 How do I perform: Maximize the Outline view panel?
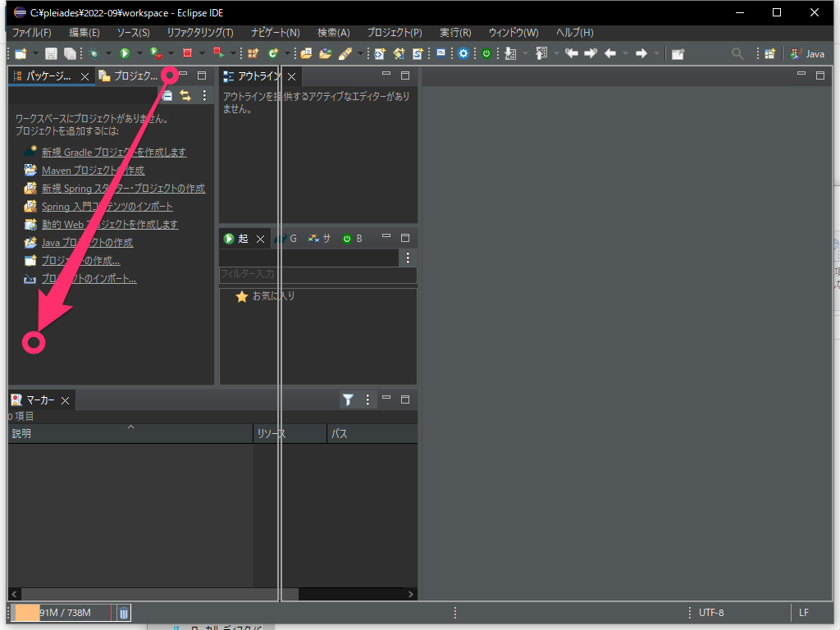[x=404, y=75]
